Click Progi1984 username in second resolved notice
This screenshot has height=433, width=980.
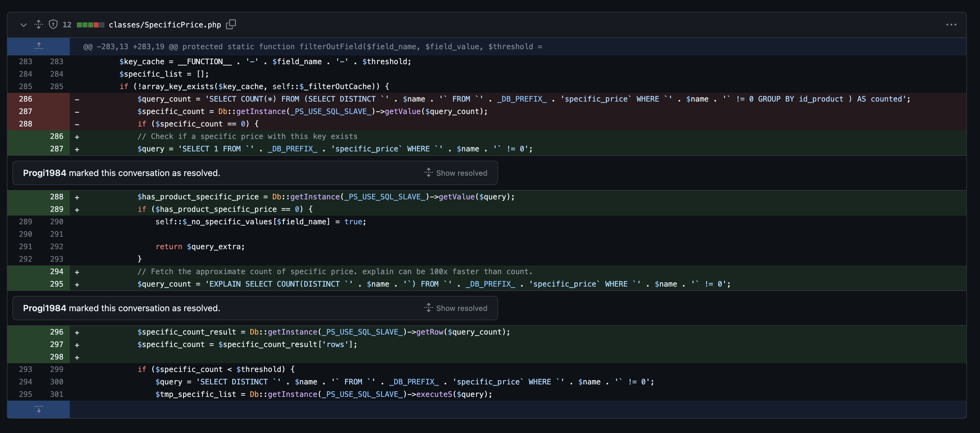pos(45,308)
